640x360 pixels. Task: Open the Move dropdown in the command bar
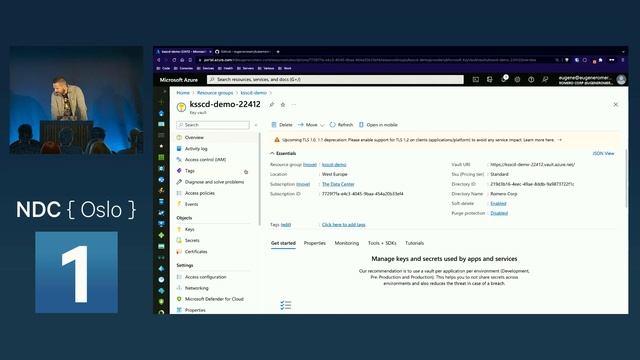311,125
